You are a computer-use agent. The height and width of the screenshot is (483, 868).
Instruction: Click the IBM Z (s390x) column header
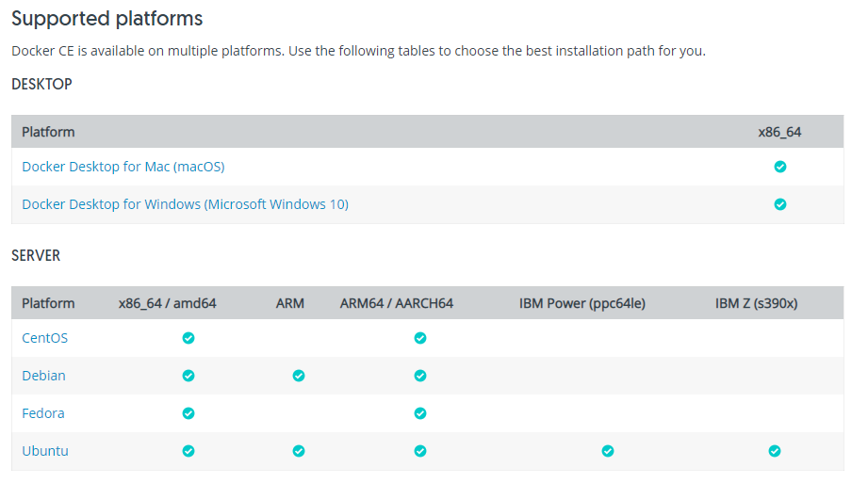pos(756,303)
